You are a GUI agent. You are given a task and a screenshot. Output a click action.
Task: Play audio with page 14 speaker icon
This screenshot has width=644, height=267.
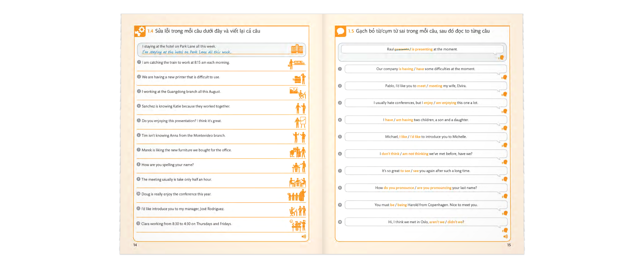pos(304,237)
